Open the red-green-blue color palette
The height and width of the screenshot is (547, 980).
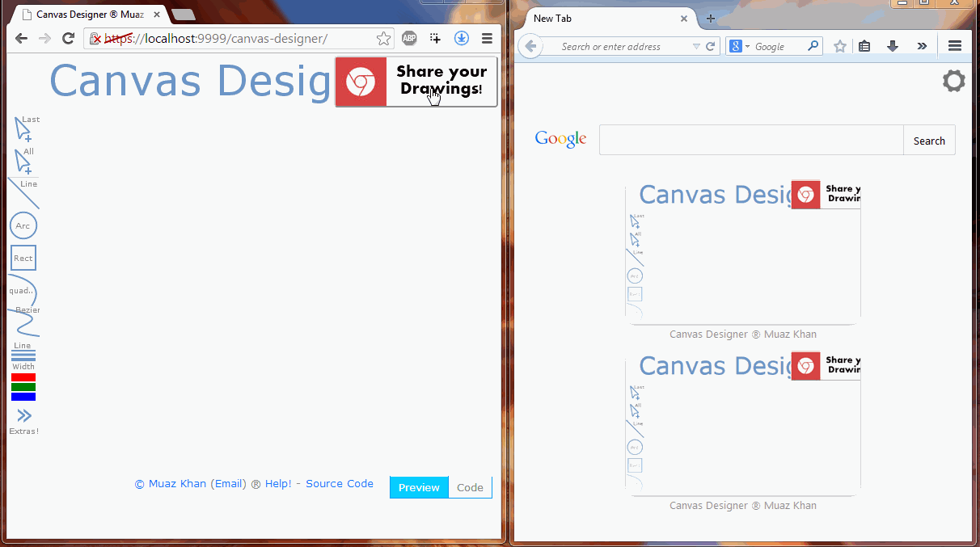click(x=23, y=387)
